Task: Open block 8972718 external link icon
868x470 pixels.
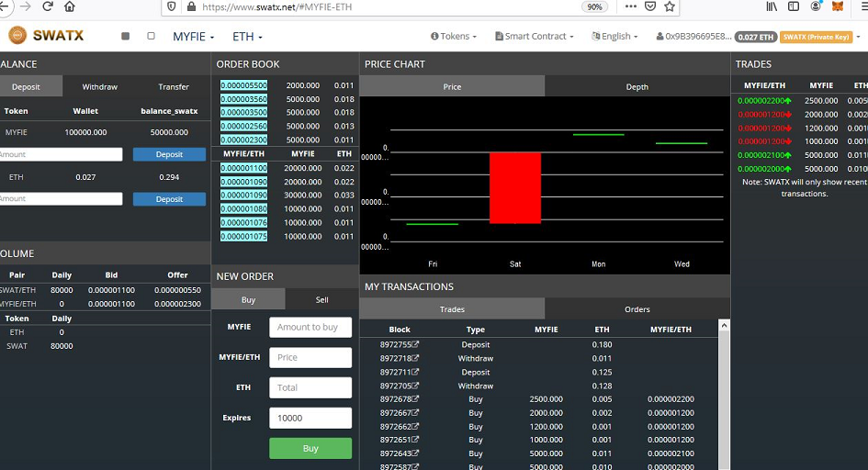Action: [415, 358]
